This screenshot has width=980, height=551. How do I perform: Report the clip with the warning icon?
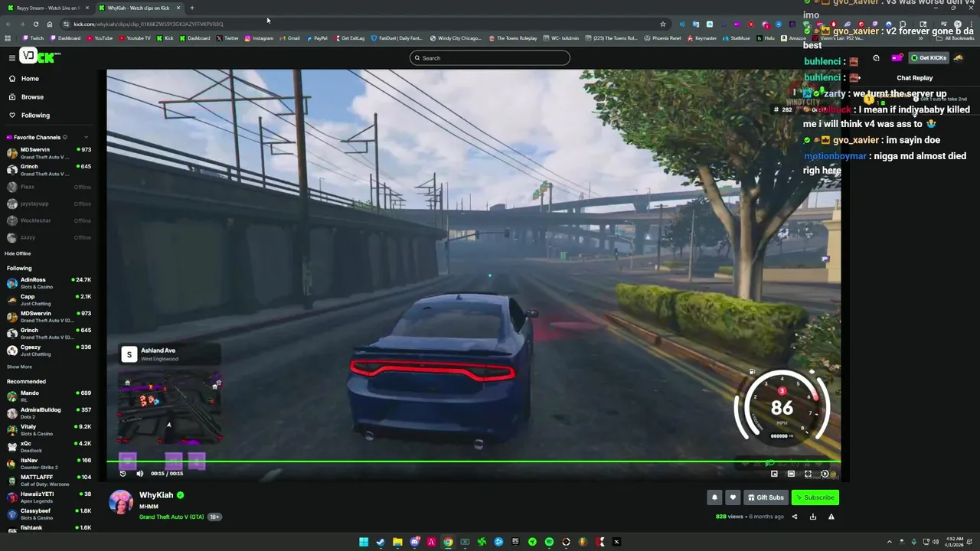coord(831,517)
